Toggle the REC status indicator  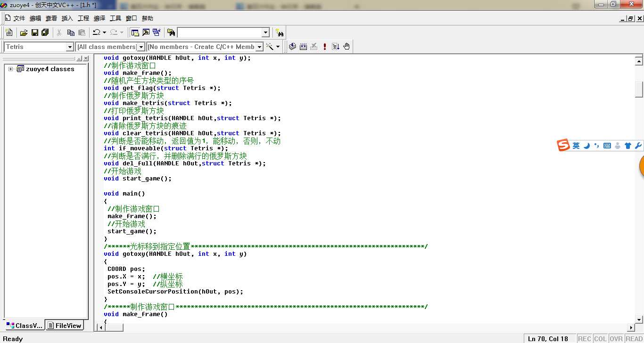coord(585,339)
